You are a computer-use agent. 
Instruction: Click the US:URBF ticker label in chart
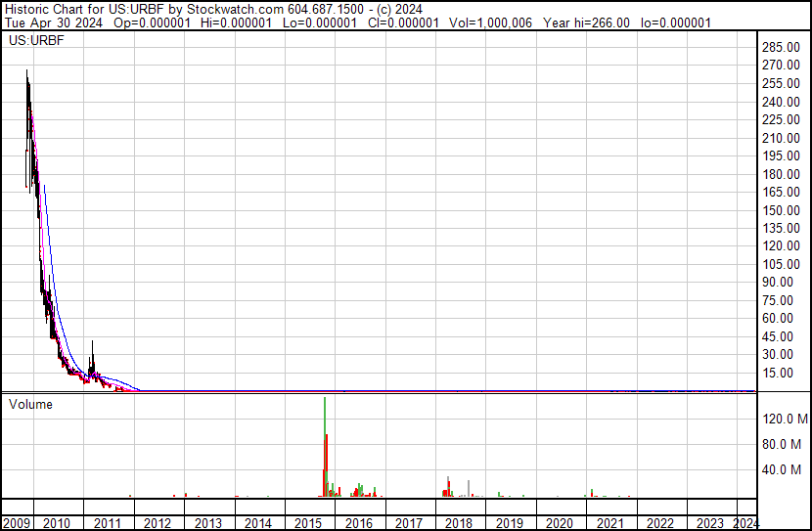pos(36,40)
